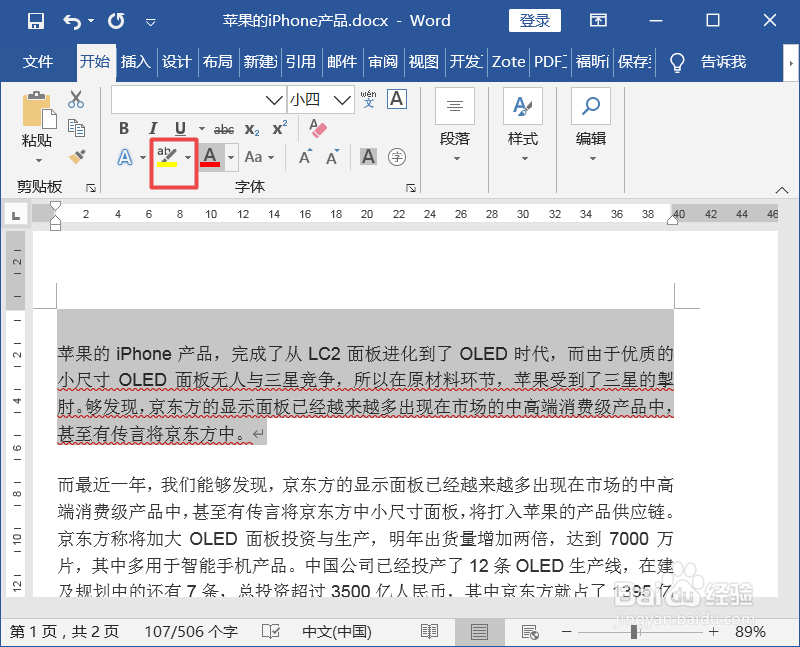Apply subscript formatting
Screen dimensions: 800x647
[x=251, y=128]
